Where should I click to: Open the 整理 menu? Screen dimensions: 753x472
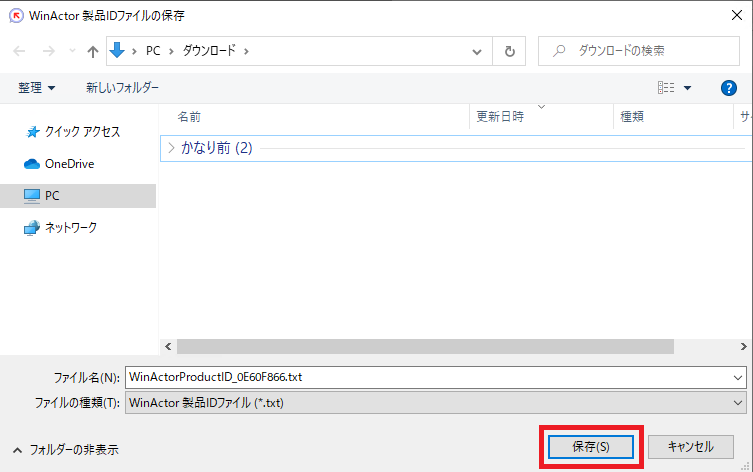(36, 88)
